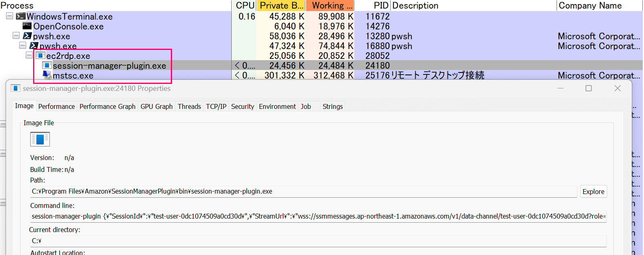Screen dimensions: 644x255
Task: Select the ec2rdp.exe process row
Action: coord(321,56)
